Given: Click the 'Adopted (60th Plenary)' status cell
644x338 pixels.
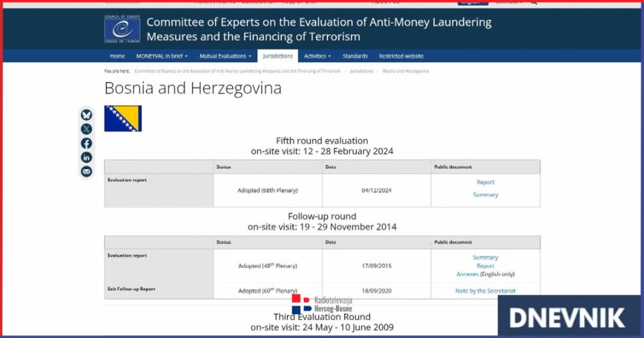Looking at the screenshot, I should click(x=268, y=291).
